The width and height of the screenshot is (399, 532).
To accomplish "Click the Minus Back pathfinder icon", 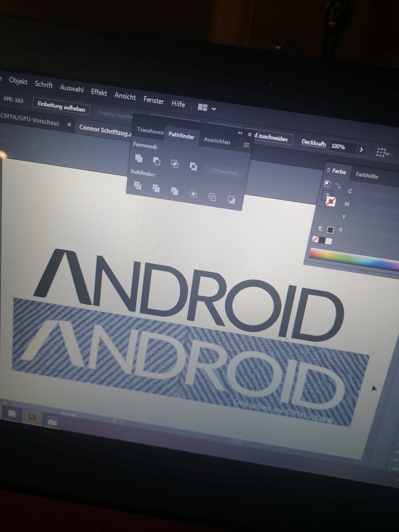I will (x=231, y=199).
